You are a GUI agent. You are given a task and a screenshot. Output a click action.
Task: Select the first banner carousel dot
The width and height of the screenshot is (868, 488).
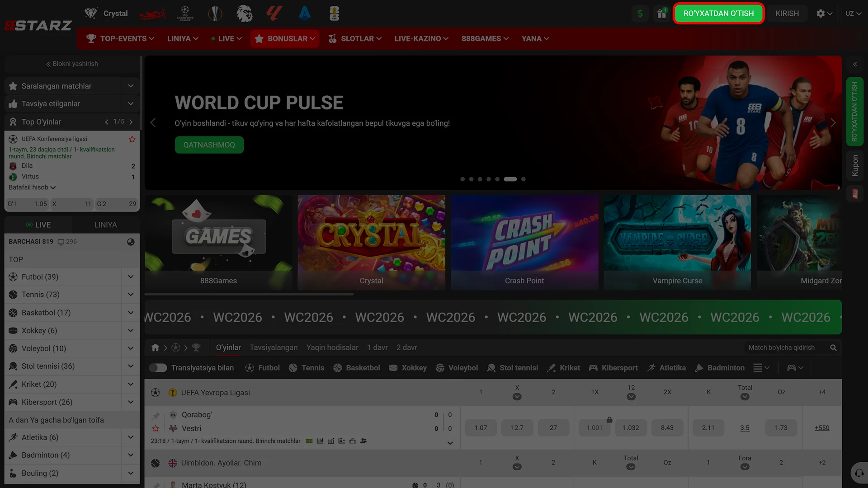462,179
